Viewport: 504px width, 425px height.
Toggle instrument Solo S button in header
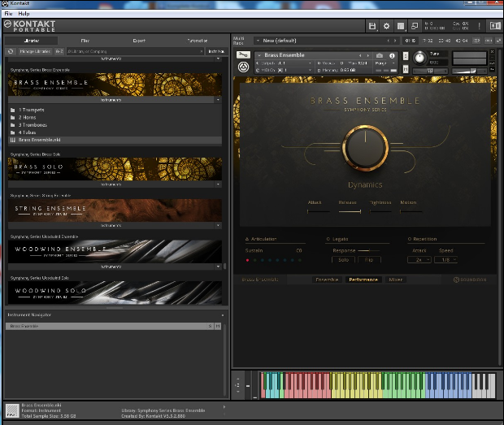coord(406,56)
